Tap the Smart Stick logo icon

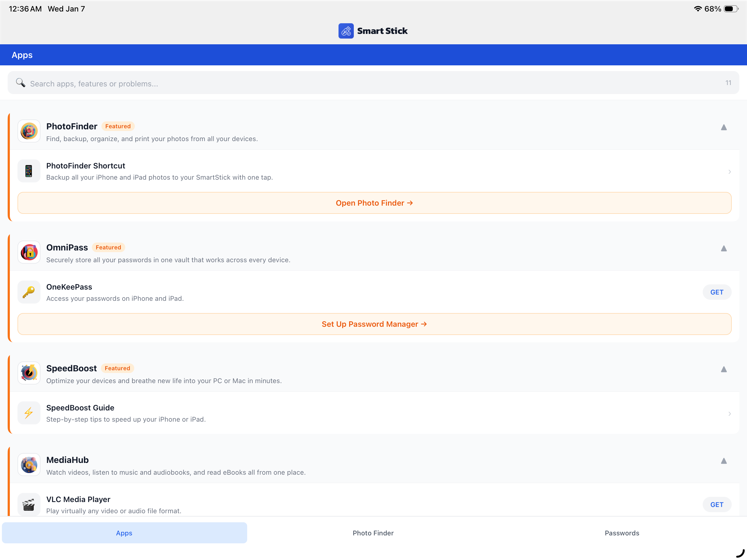click(346, 31)
